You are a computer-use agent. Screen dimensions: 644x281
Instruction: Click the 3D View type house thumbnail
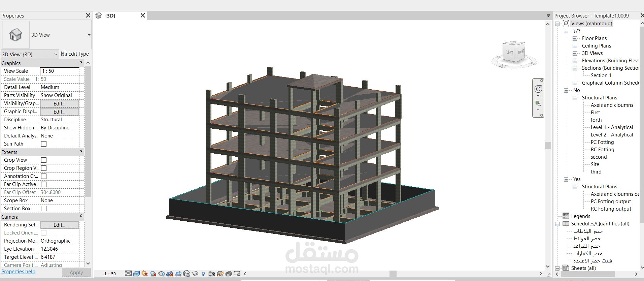pos(15,35)
